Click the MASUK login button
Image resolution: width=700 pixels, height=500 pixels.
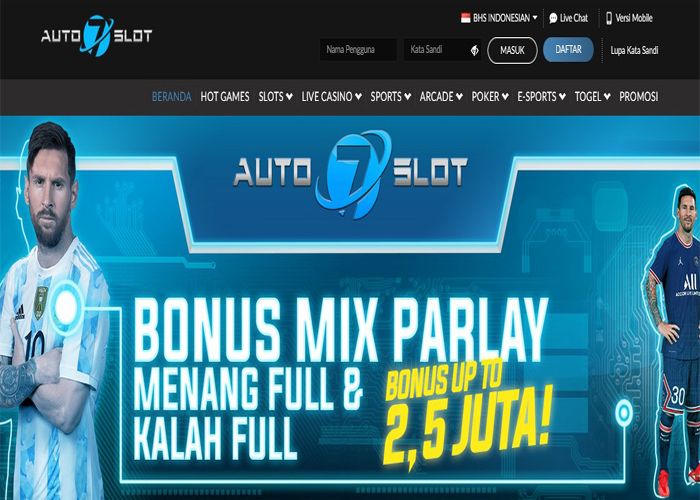pyautogui.click(x=512, y=50)
